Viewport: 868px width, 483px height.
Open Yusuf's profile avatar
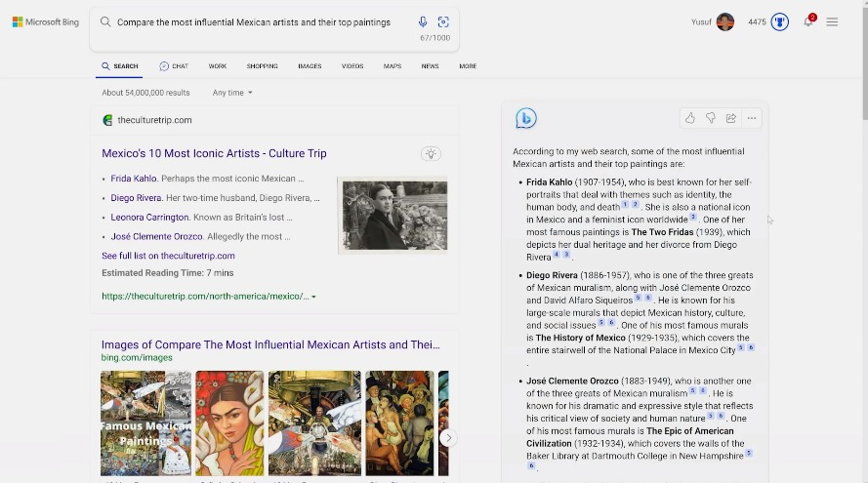click(725, 22)
